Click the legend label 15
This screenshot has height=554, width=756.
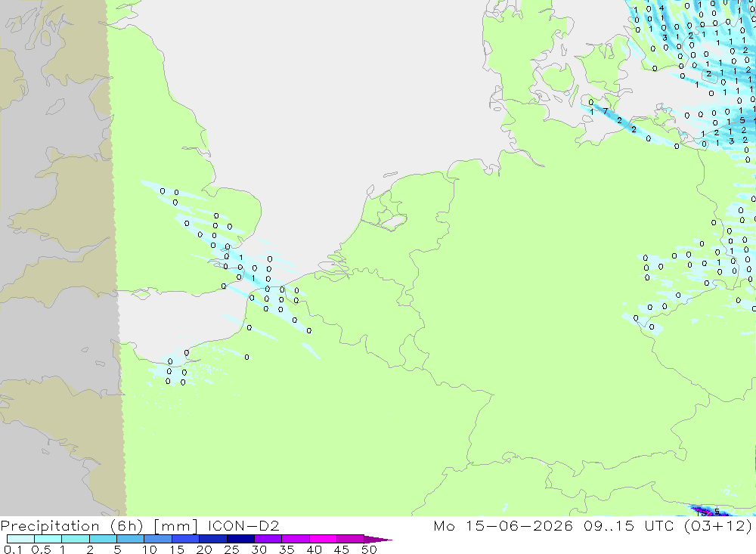(x=177, y=549)
